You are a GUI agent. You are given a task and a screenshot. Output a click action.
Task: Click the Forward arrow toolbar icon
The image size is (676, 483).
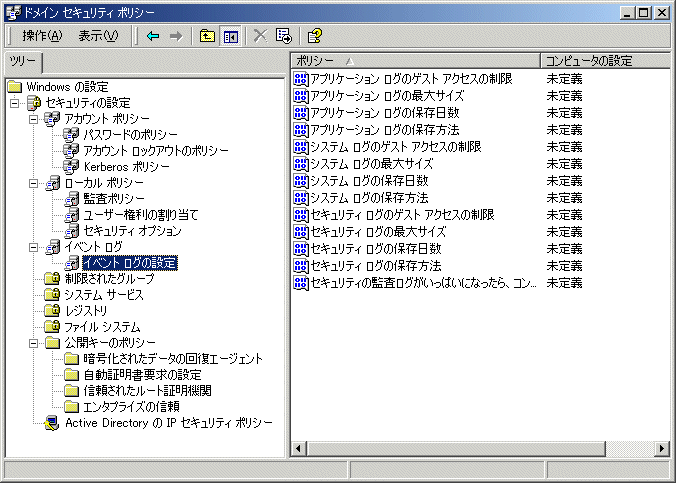(176, 36)
